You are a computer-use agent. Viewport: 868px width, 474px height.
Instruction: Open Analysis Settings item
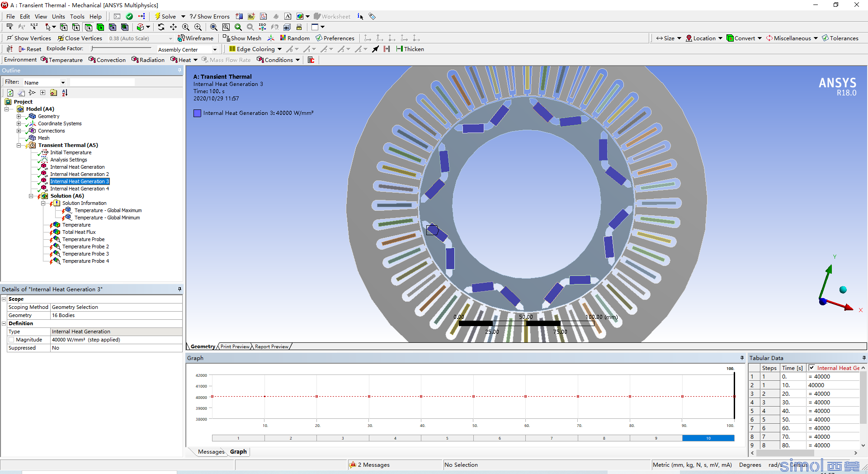click(68, 160)
